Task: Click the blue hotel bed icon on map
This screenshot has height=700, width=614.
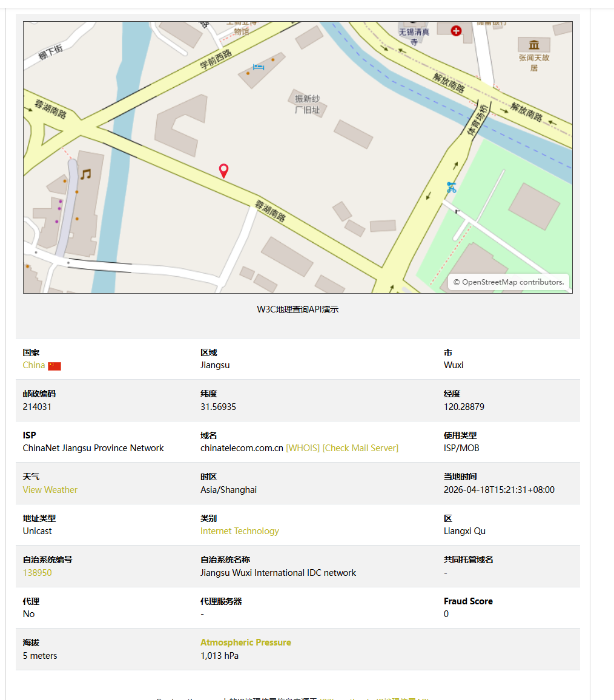Action: [259, 67]
